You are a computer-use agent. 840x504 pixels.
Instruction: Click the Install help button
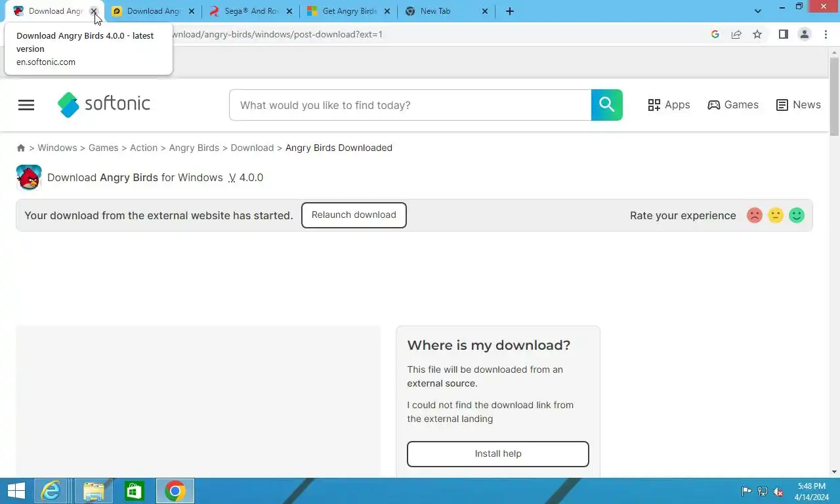coord(498,454)
